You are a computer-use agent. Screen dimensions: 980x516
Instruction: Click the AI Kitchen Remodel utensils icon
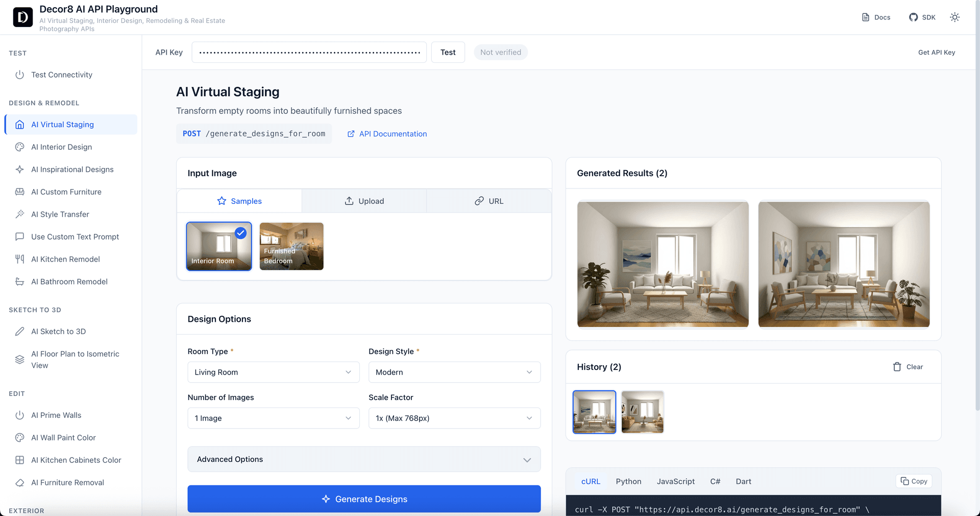click(20, 260)
